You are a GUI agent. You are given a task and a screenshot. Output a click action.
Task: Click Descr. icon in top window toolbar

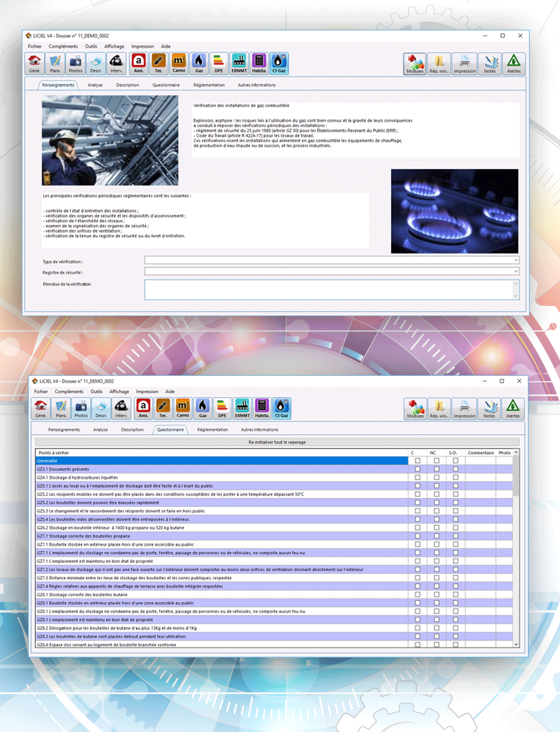pos(96,63)
